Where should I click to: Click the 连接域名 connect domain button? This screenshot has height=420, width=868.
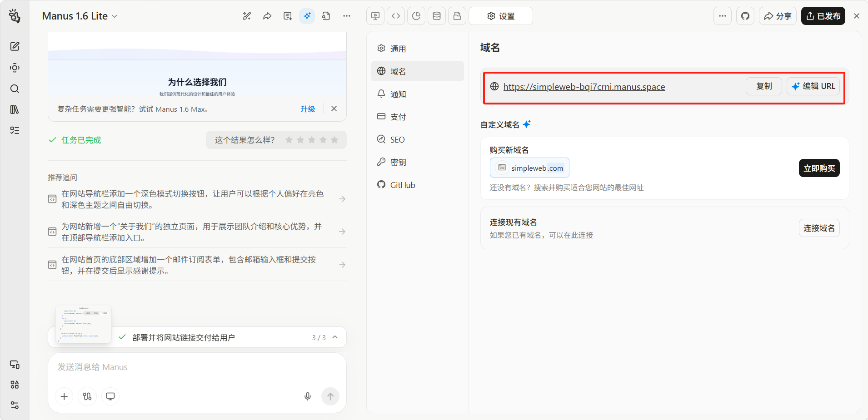click(x=819, y=228)
